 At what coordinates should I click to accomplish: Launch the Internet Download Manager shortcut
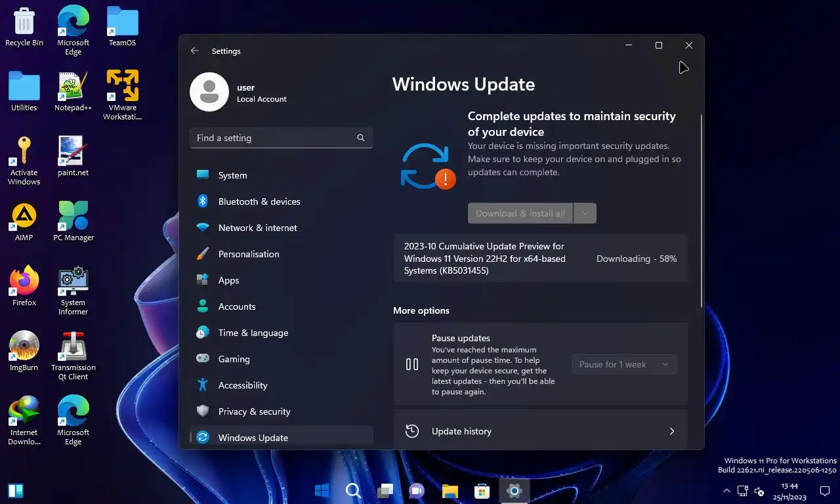pyautogui.click(x=24, y=420)
